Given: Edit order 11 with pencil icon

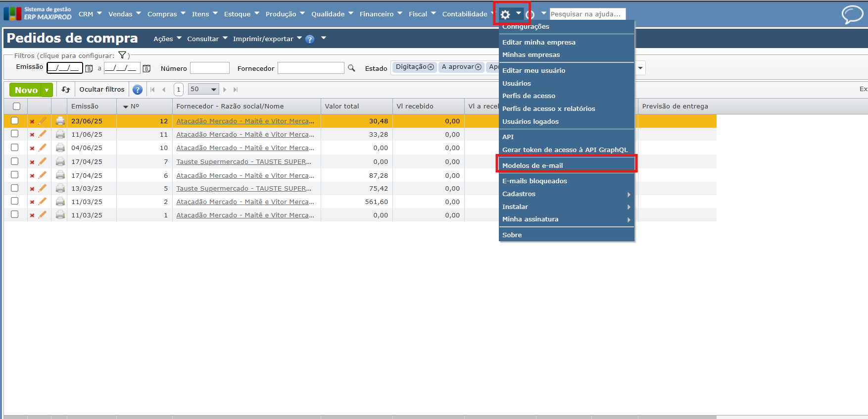Looking at the screenshot, I should point(43,134).
